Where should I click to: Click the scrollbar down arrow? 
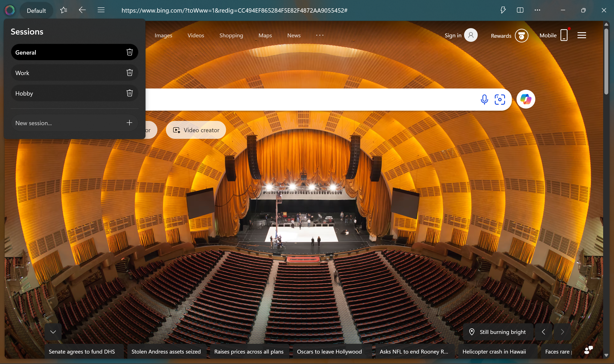(606, 355)
